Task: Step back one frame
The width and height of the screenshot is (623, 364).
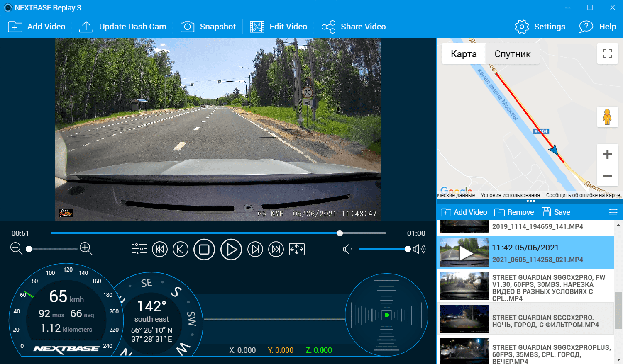Action: (x=181, y=249)
